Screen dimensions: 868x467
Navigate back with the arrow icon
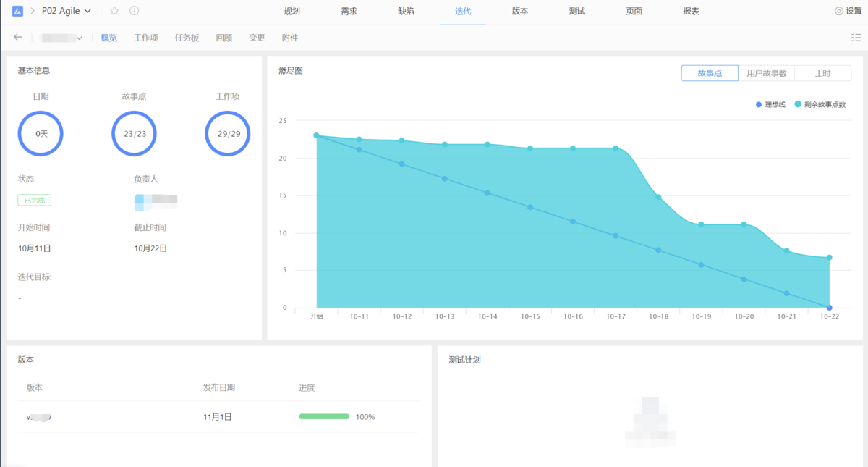(x=17, y=37)
